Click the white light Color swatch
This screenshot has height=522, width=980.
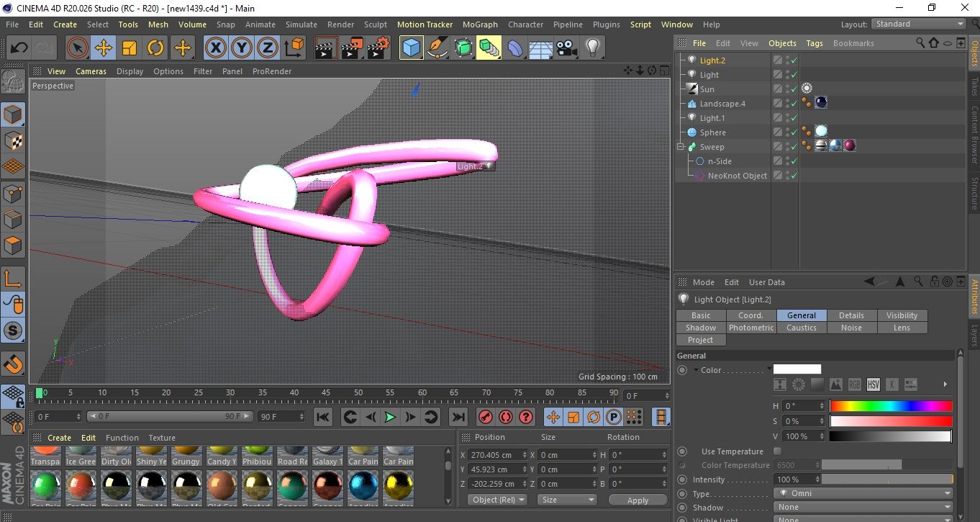click(x=797, y=369)
